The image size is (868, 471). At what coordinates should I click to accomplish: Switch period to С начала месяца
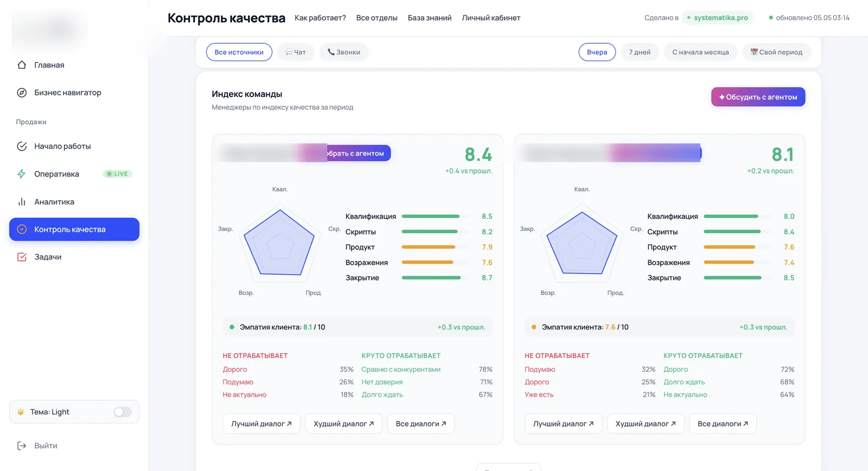coord(700,52)
